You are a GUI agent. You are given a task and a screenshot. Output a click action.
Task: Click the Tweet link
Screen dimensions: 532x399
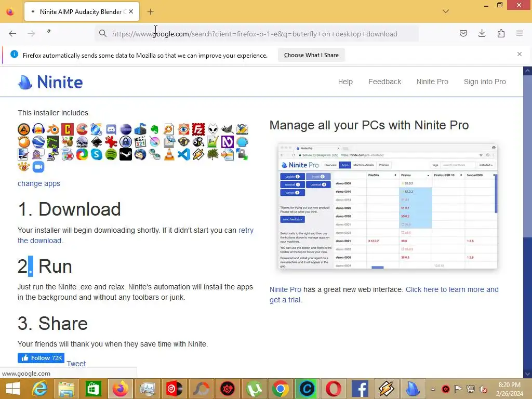(76, 364)
